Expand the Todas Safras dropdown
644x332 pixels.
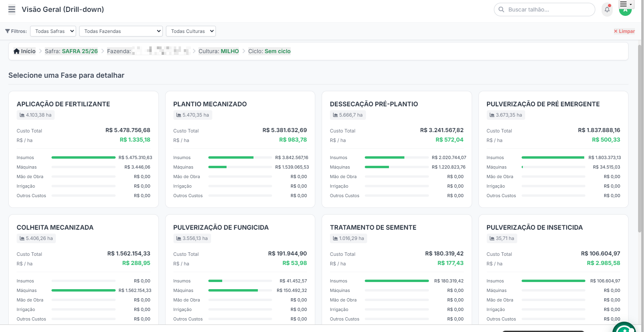53,31
